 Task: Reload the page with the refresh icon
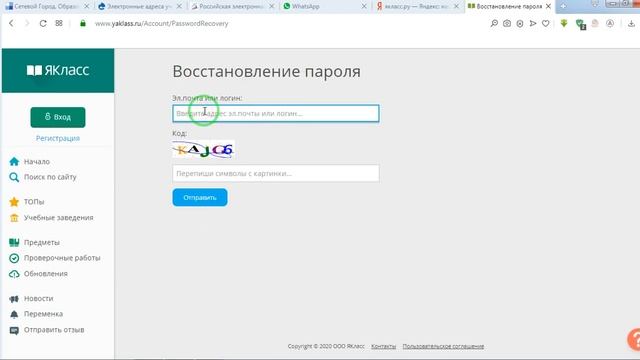point(43,24)
